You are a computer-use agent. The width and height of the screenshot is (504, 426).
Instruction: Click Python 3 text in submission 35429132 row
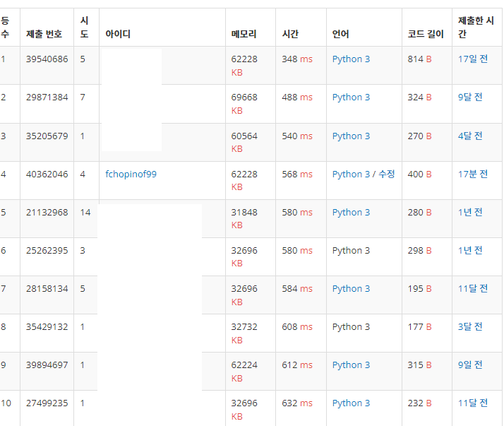point(351,326)
